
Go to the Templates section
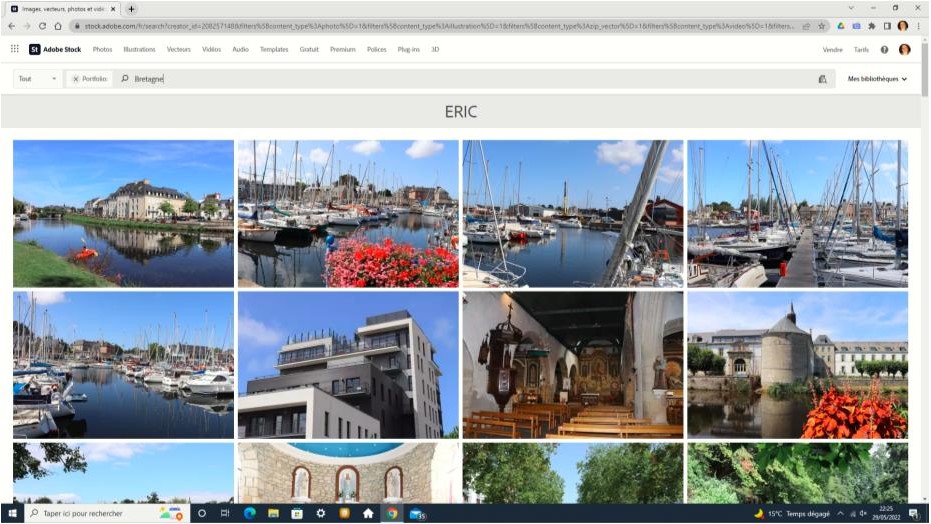click(274, 49)
